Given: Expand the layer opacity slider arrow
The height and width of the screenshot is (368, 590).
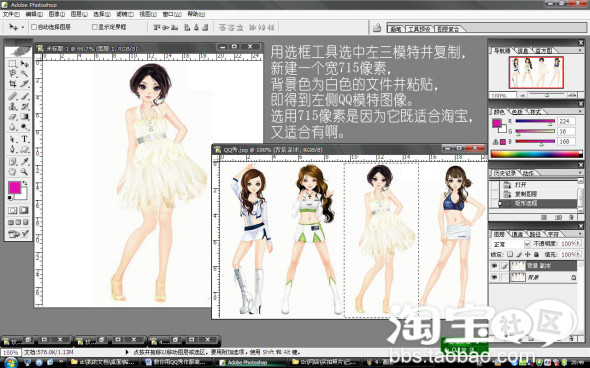Looking at the screenshot, I should [x=578, y=243].
